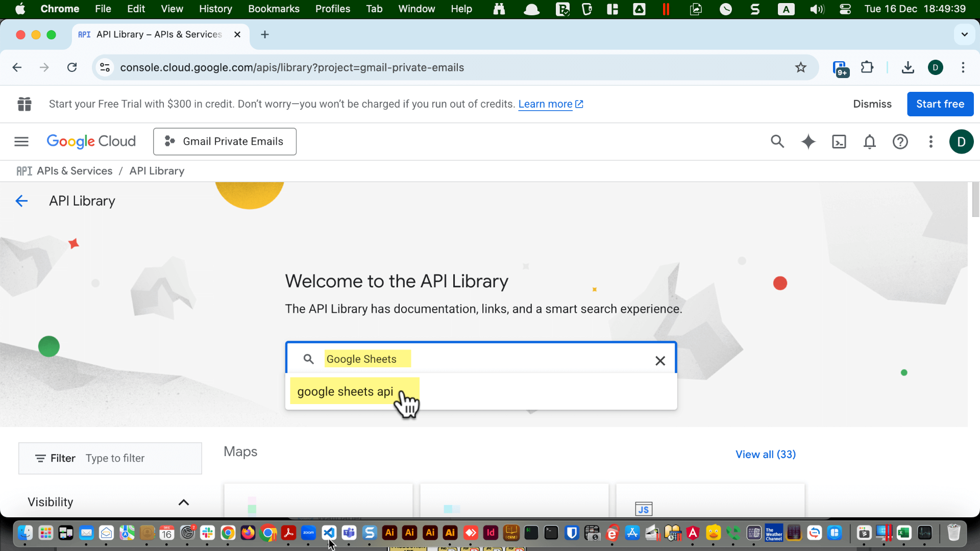Open the Cloud Shell terminal icon
980x551 pixels.
839,141
